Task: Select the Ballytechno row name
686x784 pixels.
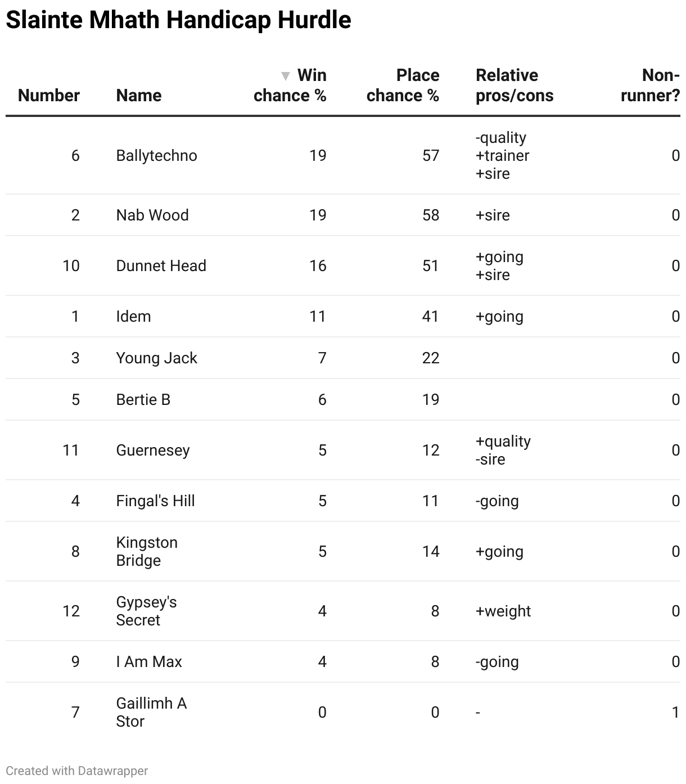Action: (x=156, y=156)
